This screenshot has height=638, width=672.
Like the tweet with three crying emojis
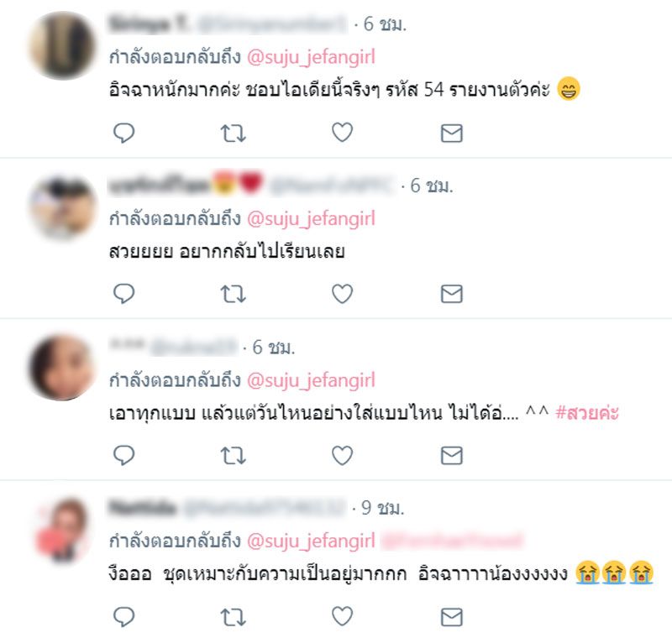pos(343,616)
